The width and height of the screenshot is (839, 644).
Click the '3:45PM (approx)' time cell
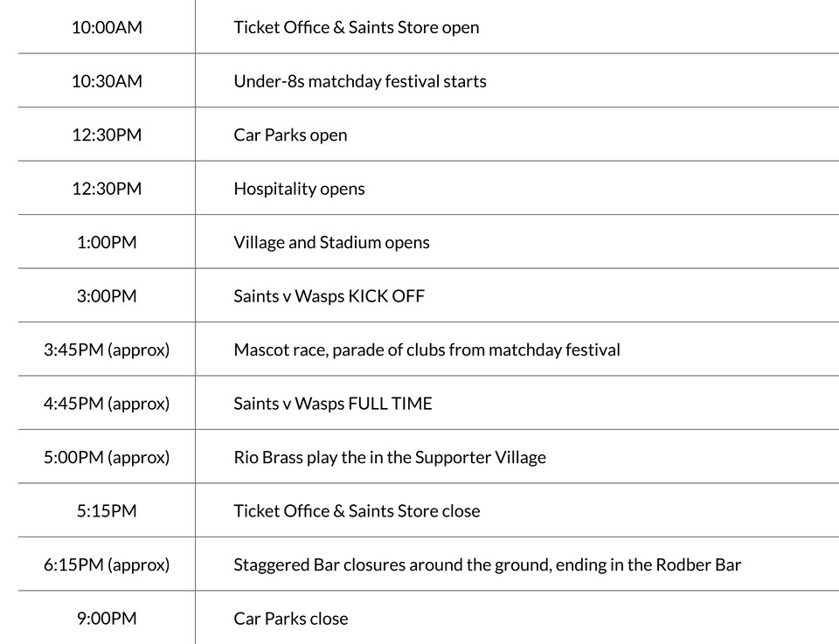(107, 350)
